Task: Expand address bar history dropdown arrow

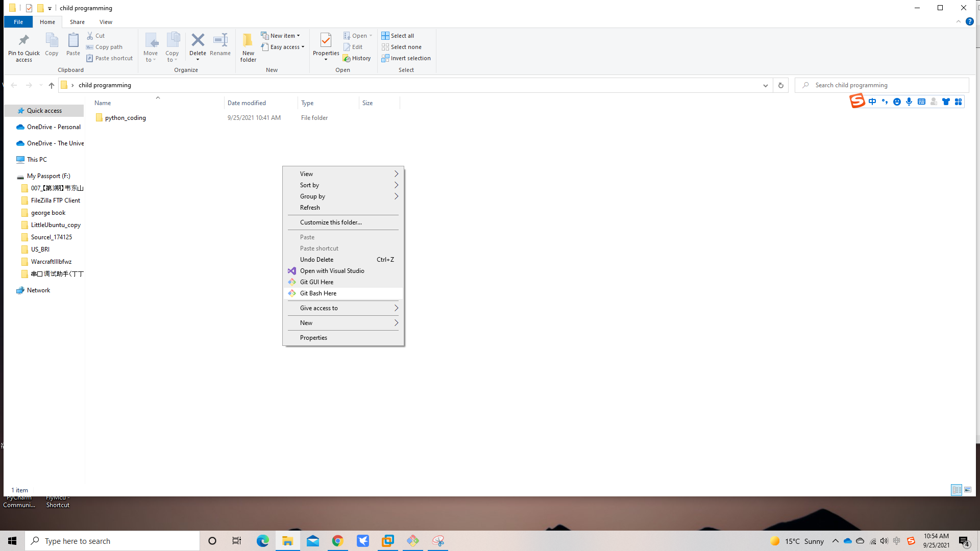Action: pyautogui.click(x=765, y=85)
